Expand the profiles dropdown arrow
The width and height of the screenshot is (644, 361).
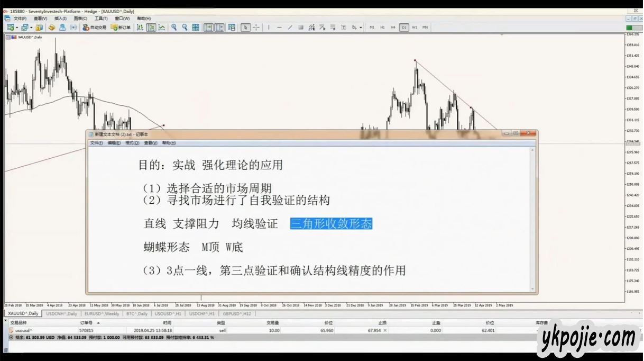(31, 28)
